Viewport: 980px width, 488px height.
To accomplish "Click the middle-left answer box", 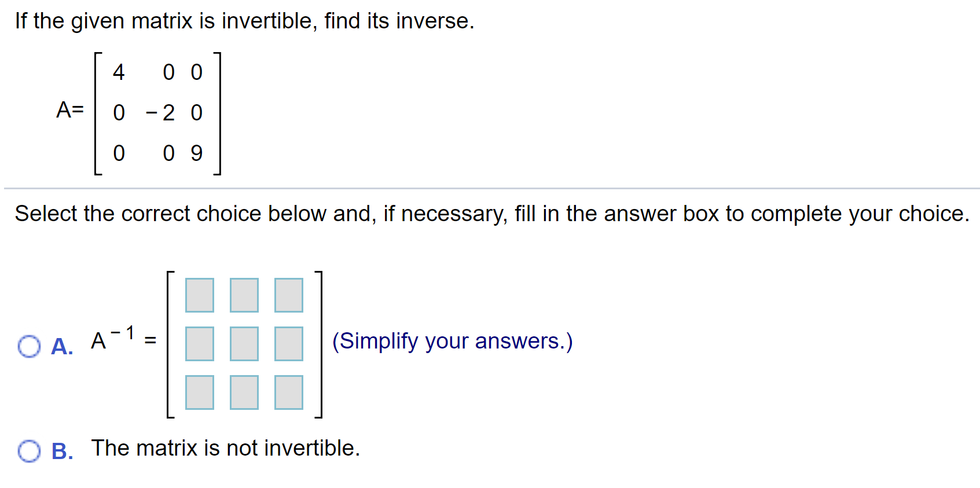I will coord(199,343).
